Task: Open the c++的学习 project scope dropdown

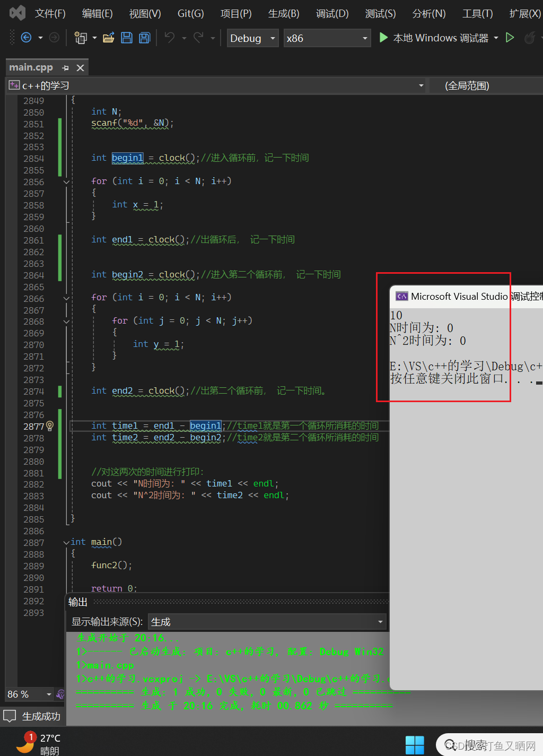Action: 216,85
